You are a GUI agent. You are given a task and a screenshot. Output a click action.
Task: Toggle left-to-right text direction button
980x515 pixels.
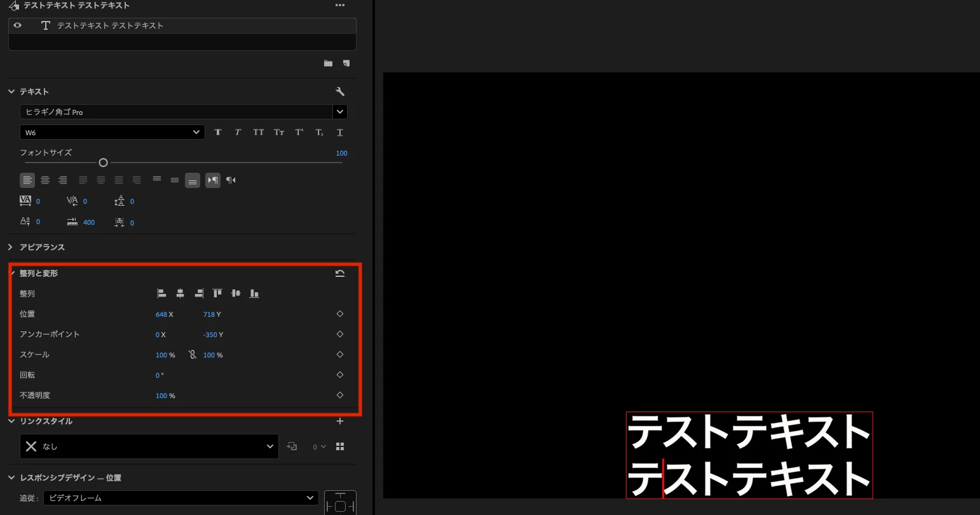[x=213, y=180]
